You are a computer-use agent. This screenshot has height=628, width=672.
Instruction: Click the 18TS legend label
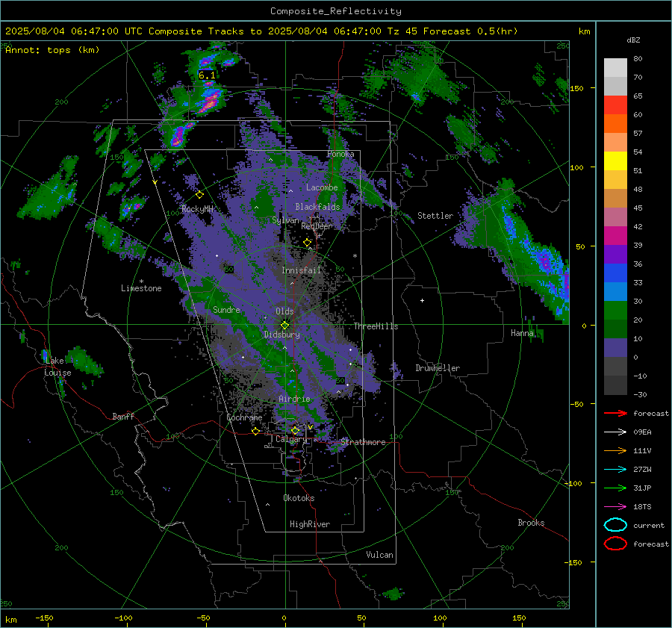point(642,507)
